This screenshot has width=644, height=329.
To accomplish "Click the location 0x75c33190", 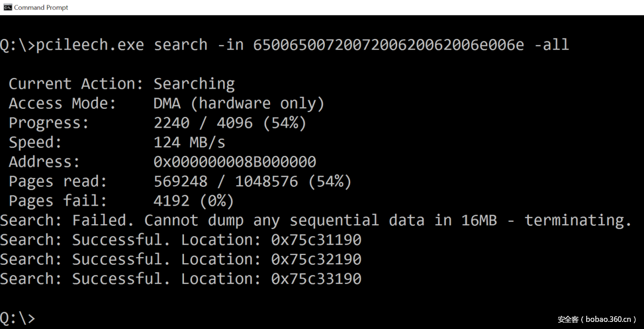I will click(x=316, y=279).
